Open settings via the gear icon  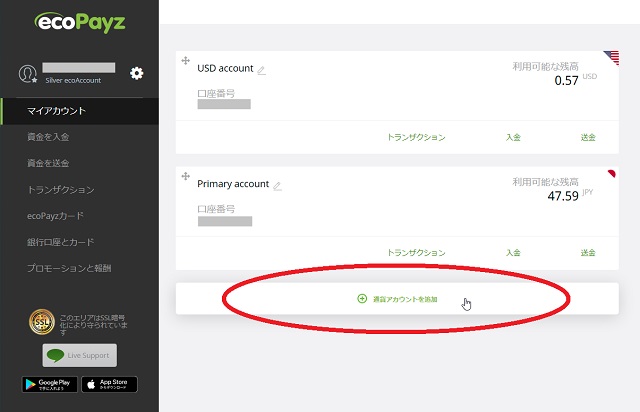[137, 73]
